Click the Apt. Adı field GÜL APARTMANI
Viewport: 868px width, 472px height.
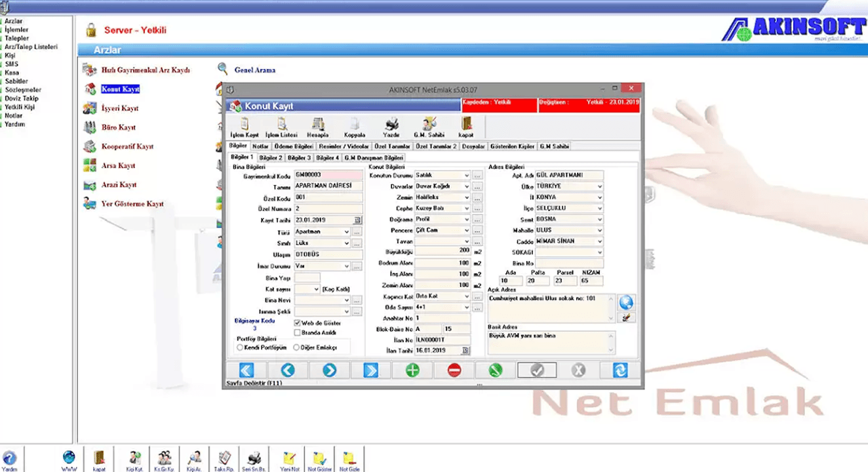[569, 176]
